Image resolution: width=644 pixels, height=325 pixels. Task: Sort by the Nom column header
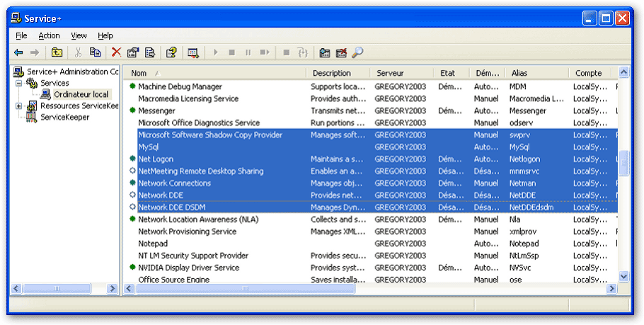coord(214,73)
